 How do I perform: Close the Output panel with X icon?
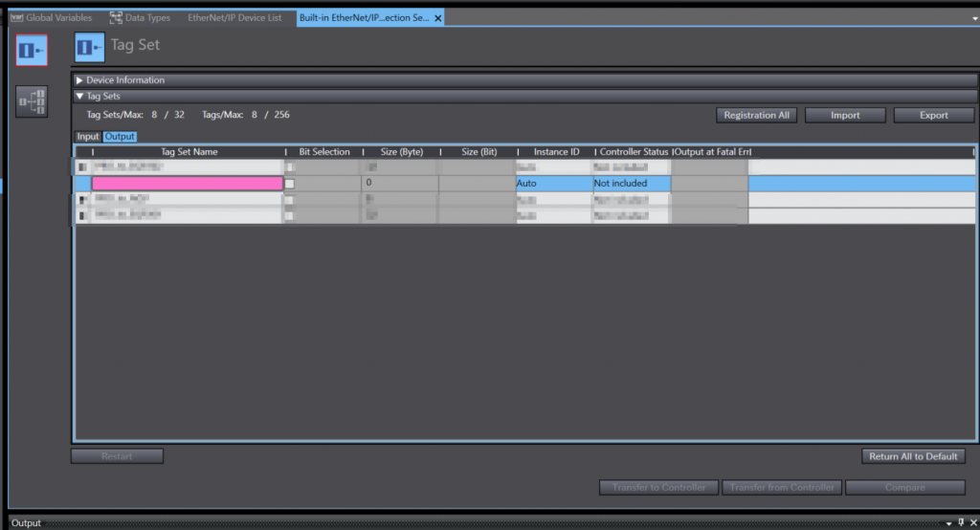coord(972,523)
